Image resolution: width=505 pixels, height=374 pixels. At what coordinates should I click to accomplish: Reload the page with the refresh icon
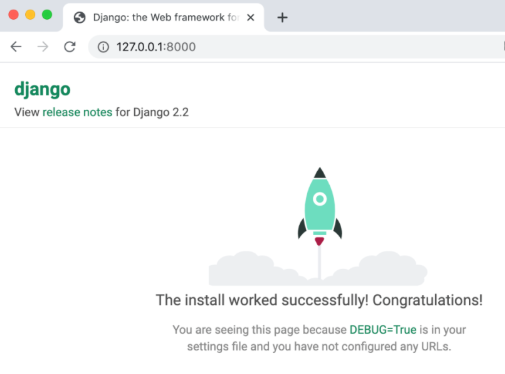tap(70, 47)
